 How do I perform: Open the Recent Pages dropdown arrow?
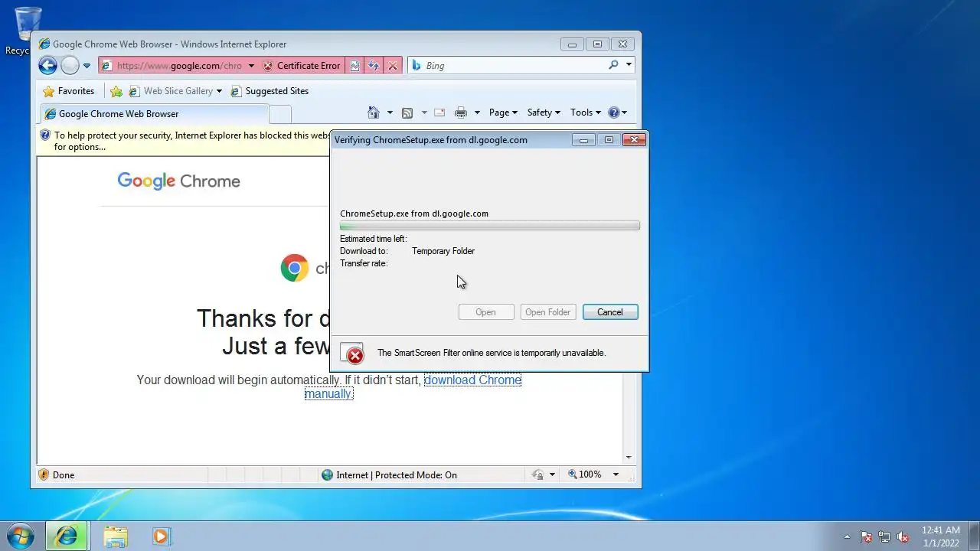point(87,66)
